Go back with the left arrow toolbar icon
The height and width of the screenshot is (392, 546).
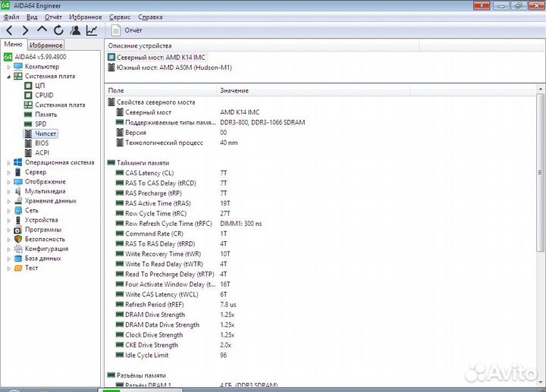pos(9,30)
